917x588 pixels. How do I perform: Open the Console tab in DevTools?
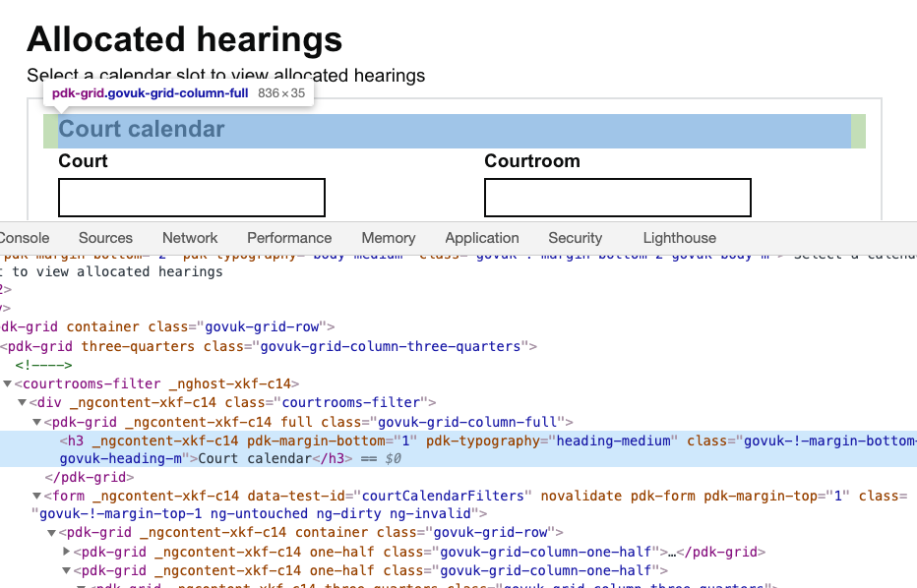coord(24,238)
